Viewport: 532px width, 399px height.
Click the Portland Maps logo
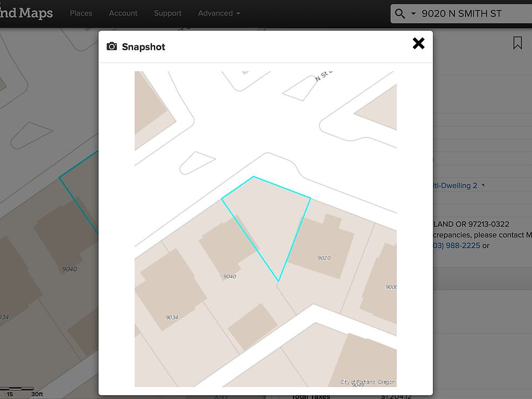pos(27,12)
